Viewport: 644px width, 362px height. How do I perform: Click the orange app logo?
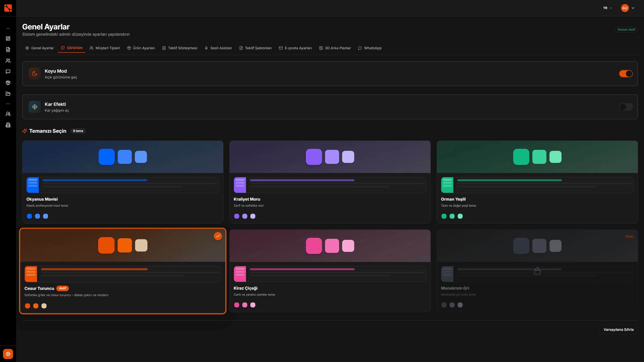point(8,8)
